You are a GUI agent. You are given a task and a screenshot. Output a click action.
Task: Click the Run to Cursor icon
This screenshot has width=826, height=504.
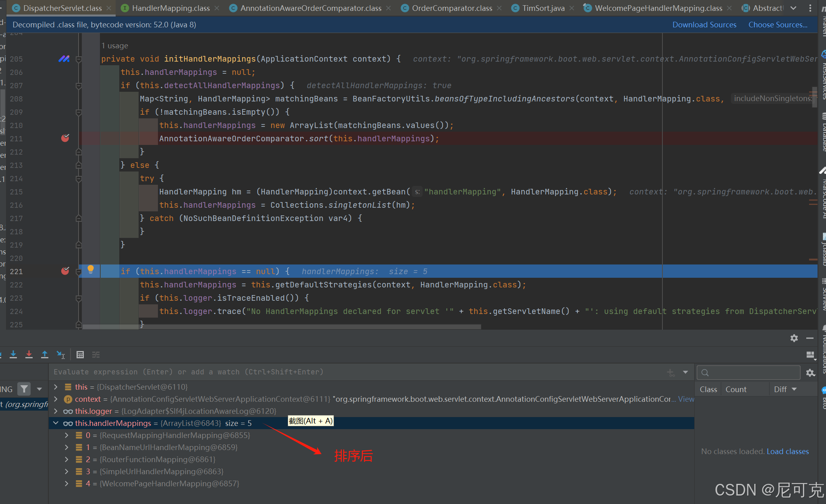[61, 354]
